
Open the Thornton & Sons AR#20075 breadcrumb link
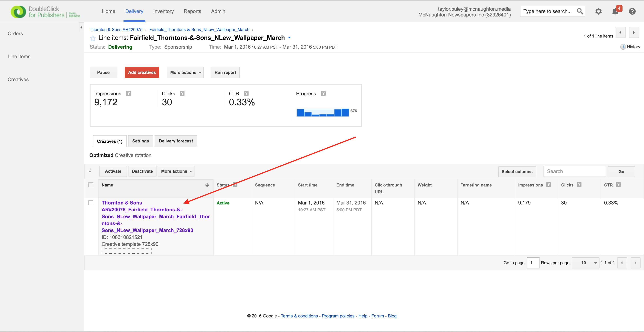(x=116, y=29)
